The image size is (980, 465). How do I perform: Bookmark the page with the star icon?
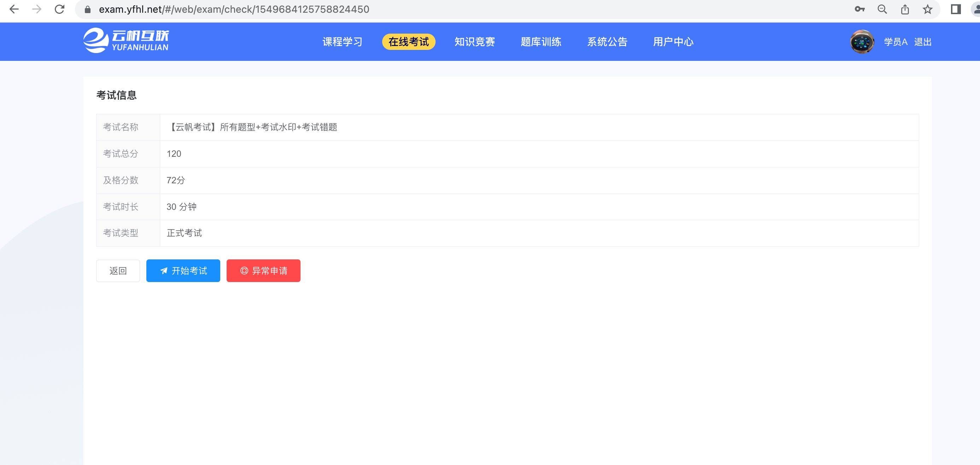pos(928,9)
